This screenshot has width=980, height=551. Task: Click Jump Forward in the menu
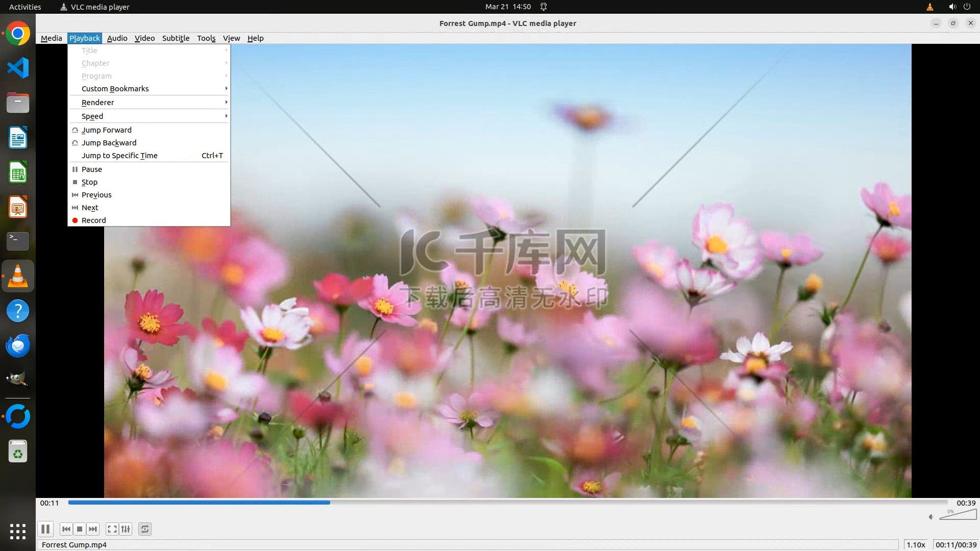pos(107,130)
